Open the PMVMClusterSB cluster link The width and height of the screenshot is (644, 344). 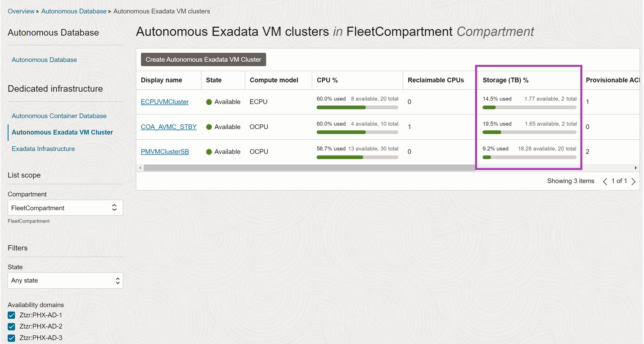(x=164, y=152)
